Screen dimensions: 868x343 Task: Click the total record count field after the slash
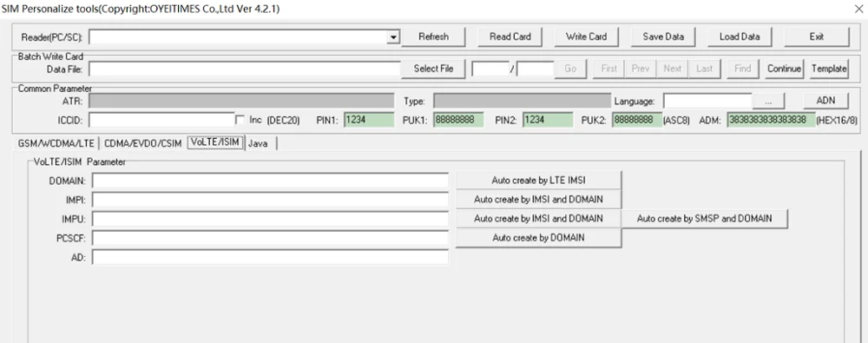536,69
